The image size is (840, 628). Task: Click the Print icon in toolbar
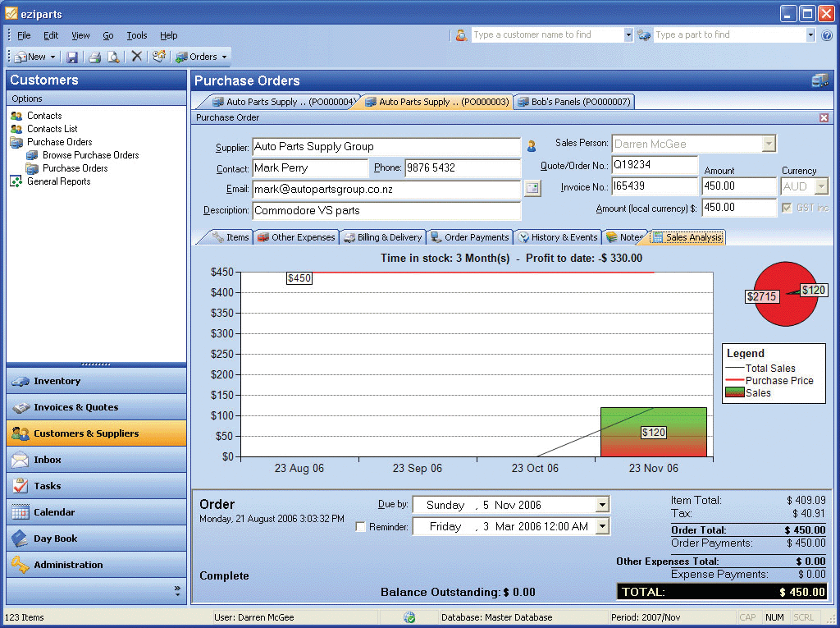[x=95, y=57]
